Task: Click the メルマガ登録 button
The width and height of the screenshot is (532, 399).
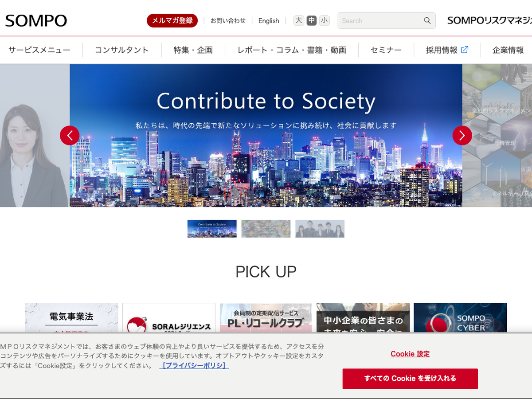Action: point(172,20)
